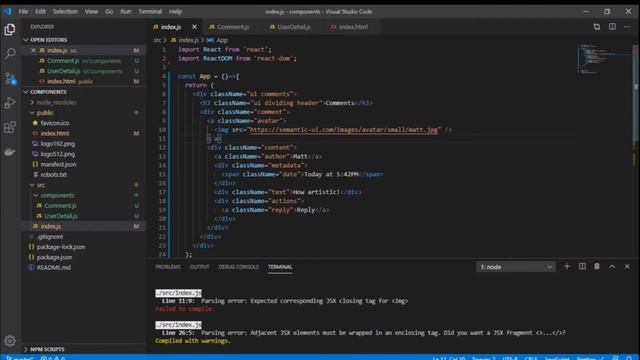The image size is (640, 360).
Task: Open robots.txt in the file tree
Action: [x=84, y=174]
